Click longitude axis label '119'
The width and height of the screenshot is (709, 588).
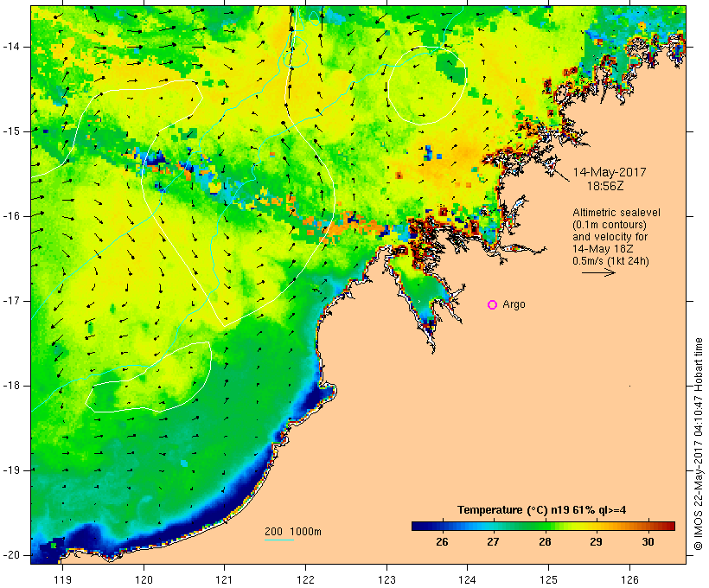click(62, 579)
